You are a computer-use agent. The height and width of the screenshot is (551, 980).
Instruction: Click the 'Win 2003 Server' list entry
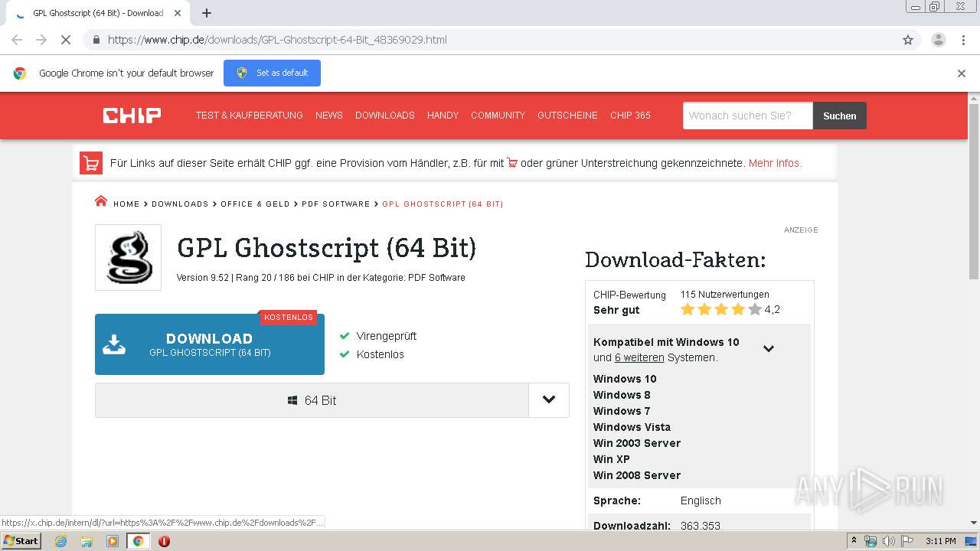pyautogui.click(x=637, y=443)
